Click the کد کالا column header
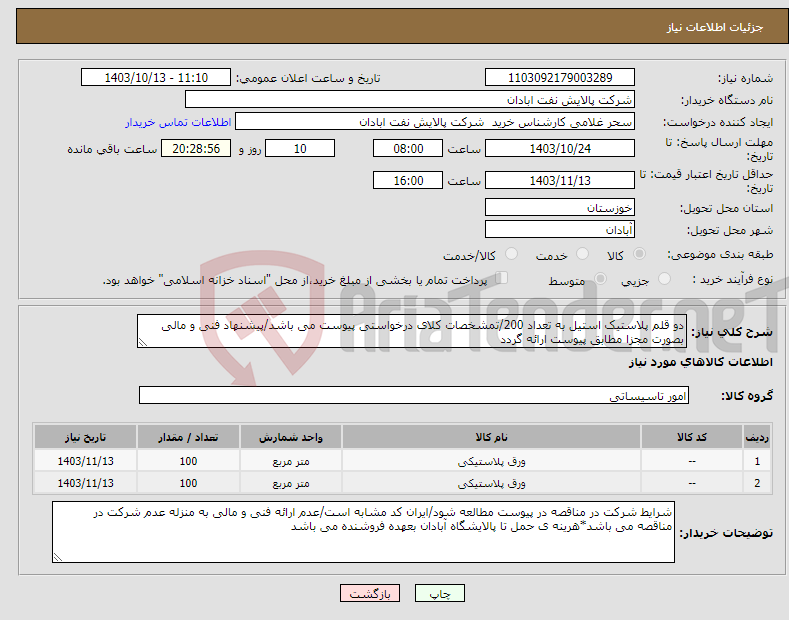Screen dimensions: 789x620 (x=692, y=437)
